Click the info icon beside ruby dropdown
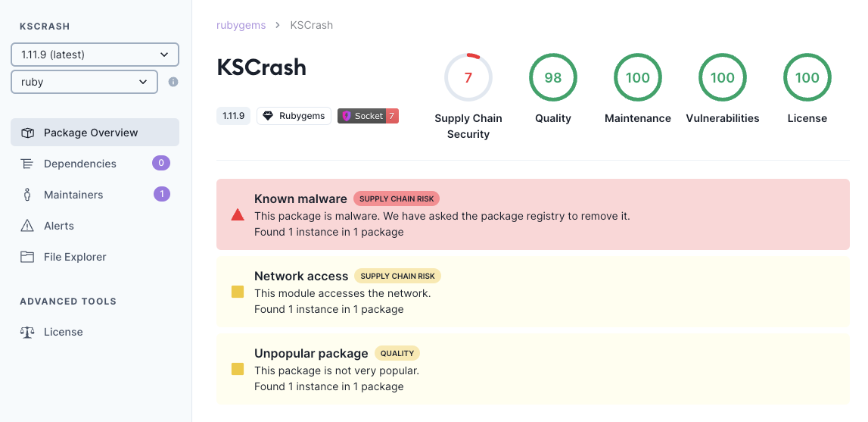868x422 pixels. 173,82
